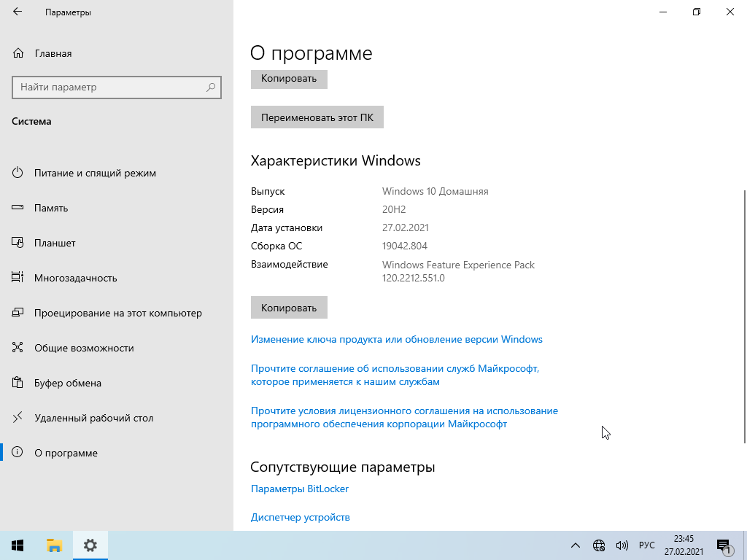
Task: Open Изменение ключа продукта link
Action: (397, 339)
